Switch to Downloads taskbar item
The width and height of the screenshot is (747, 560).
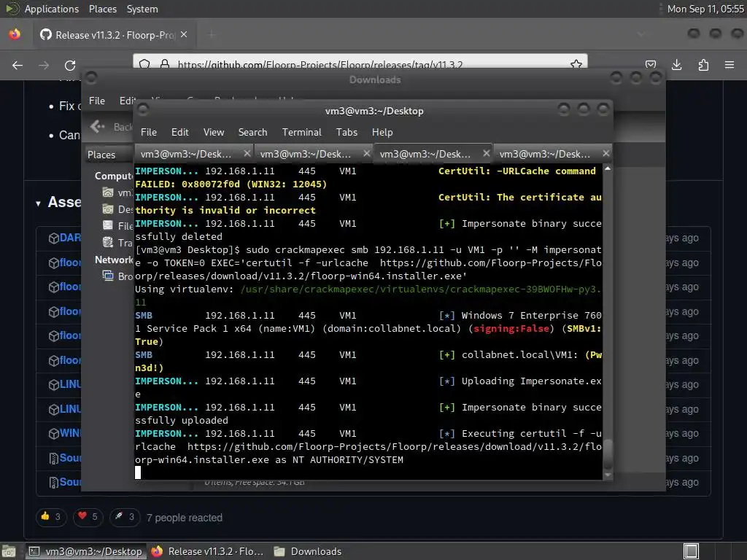[x=309, y=551]
